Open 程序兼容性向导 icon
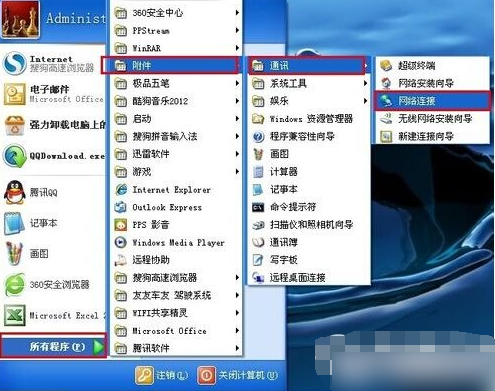This screenshot has width=495, height=391. coord(258,136)
